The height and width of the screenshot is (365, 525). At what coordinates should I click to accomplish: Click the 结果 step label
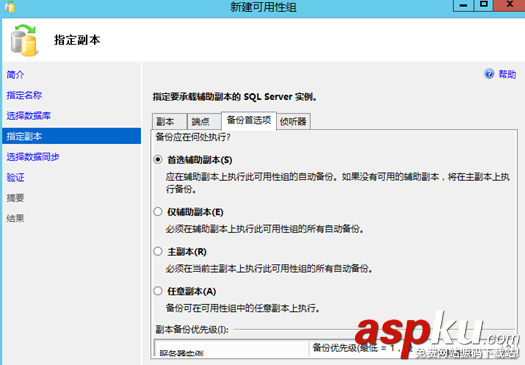point(15,219)
